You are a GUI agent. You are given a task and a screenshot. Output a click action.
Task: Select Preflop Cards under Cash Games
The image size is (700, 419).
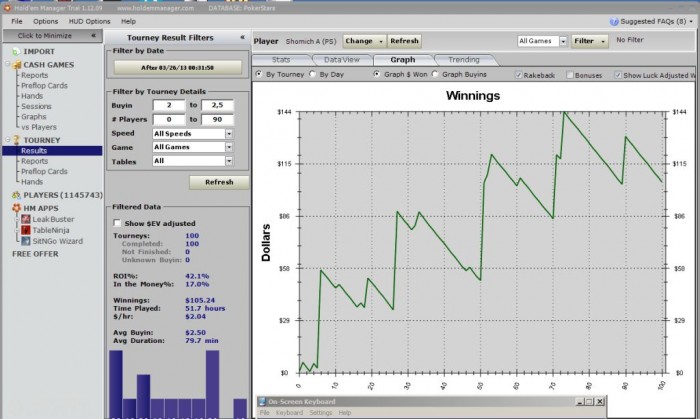pos(44,86)
